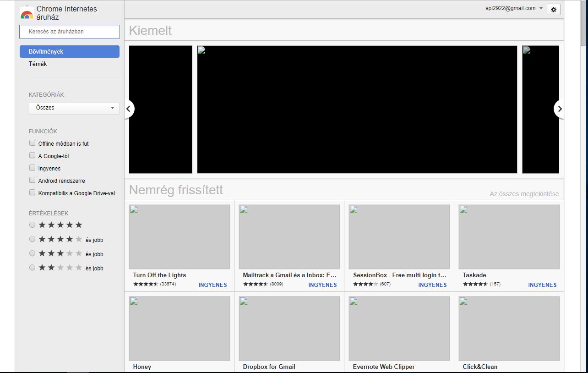
Task: Enable Android rendszerre filter
Action: [32, 180]
